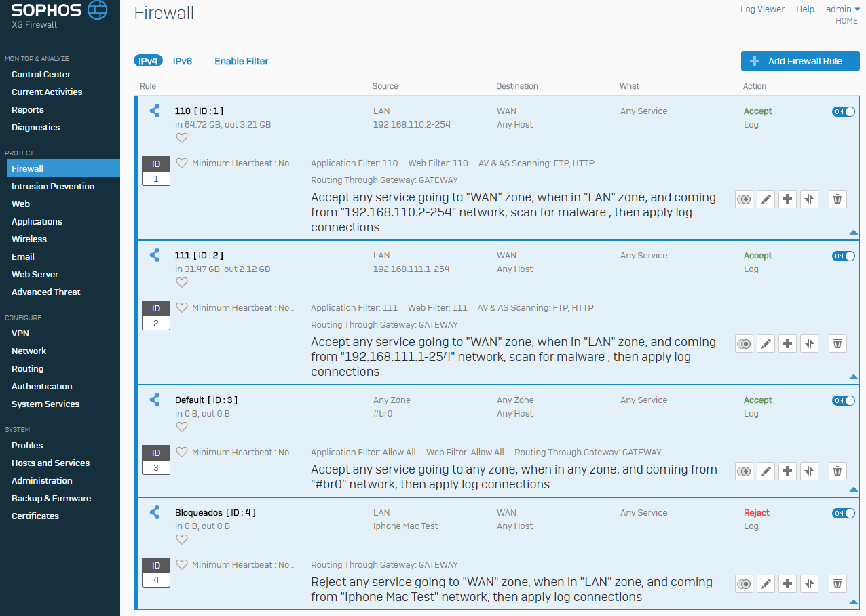Switch to the IPv6 tab
This screenshot has height=616, width=866.
pyautogui.click(x=183, y=61)
